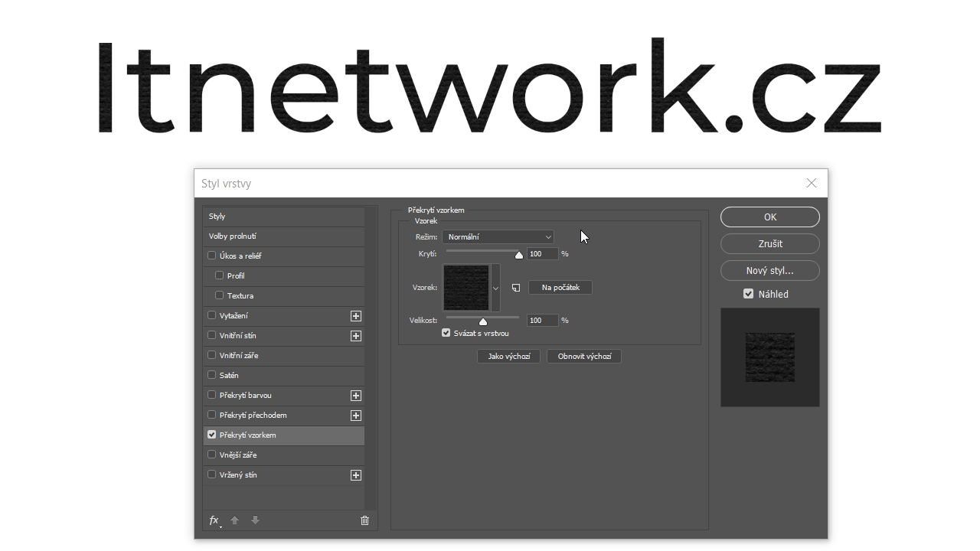Click the trash icon to delete effect
980x551 pixels.
pos(364,520)
